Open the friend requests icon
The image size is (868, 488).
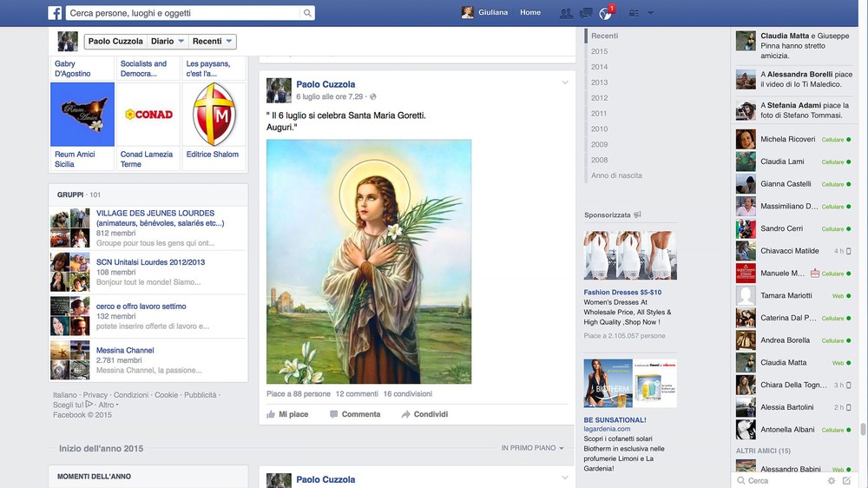pos(566,13)
